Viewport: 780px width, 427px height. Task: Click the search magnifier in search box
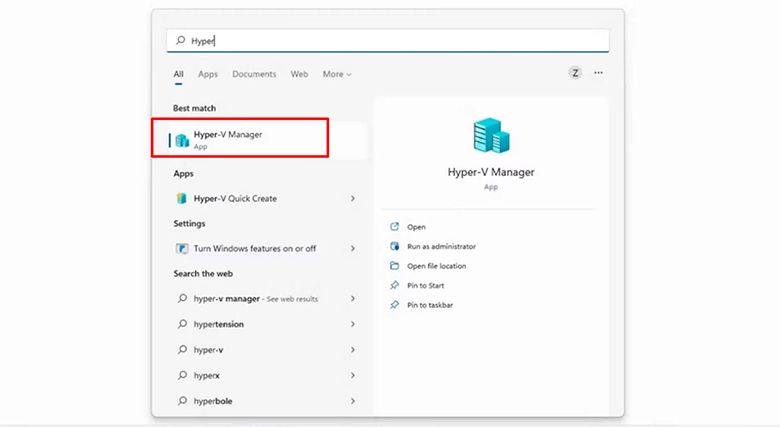tap(181, 40)
